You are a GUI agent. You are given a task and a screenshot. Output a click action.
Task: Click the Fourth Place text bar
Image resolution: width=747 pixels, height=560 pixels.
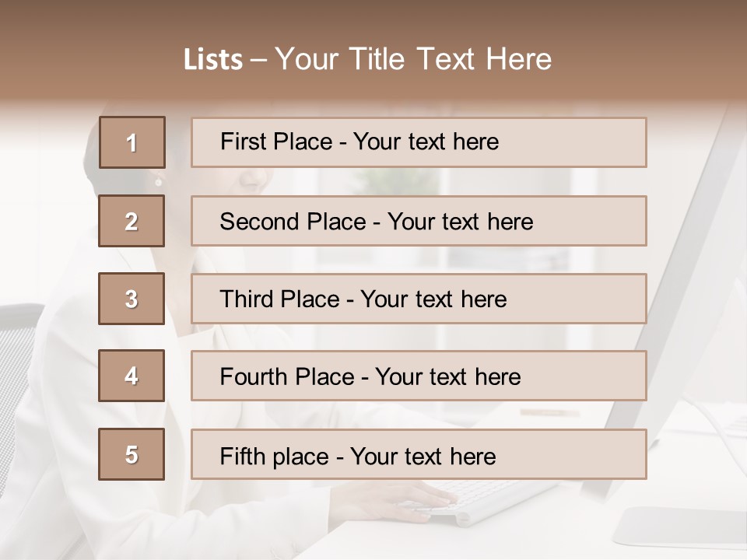click(x=419, y=376)
